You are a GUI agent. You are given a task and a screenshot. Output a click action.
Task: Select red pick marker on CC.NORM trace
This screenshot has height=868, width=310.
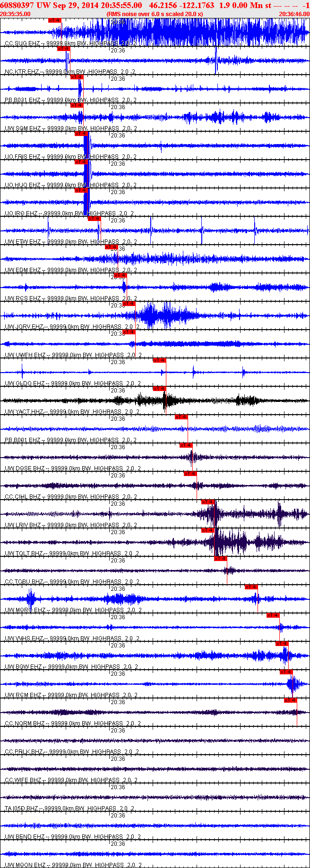click(x=290, y=700)
